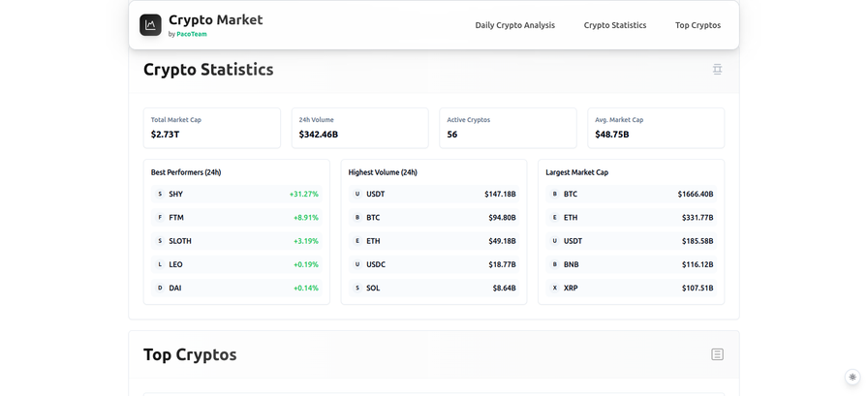The height and width of the screenshot is (396, 868).
Task: Select the BNB row in Largest Market Cap
Action: coord(631,264)
